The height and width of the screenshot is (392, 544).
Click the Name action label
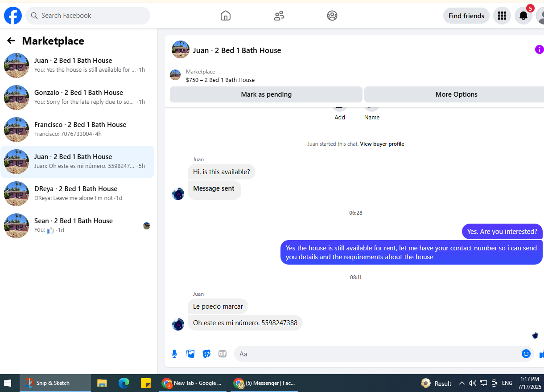[x=372, y=118]
